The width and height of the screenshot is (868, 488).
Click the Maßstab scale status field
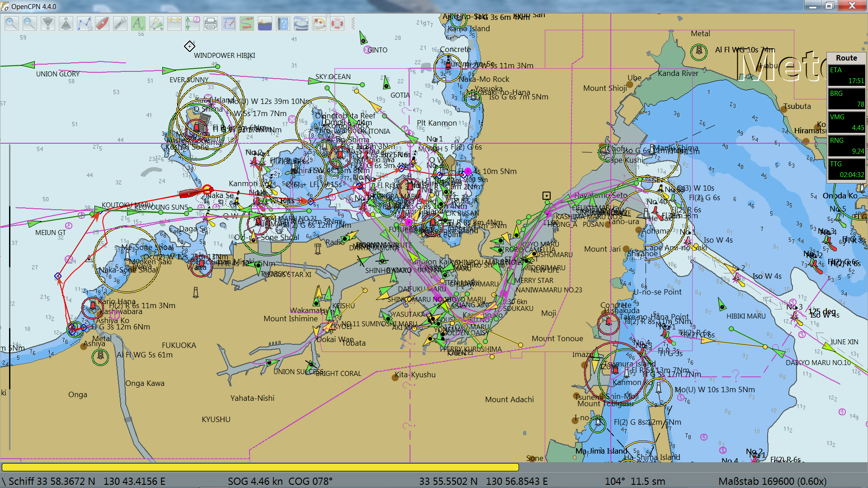pyautogui.click(x=772, y=481)
